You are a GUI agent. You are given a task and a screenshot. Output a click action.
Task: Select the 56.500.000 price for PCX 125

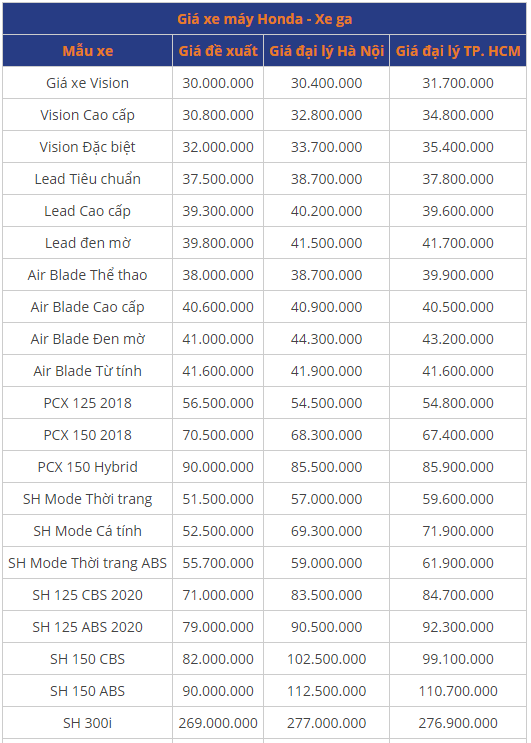[x=218, y=403]
